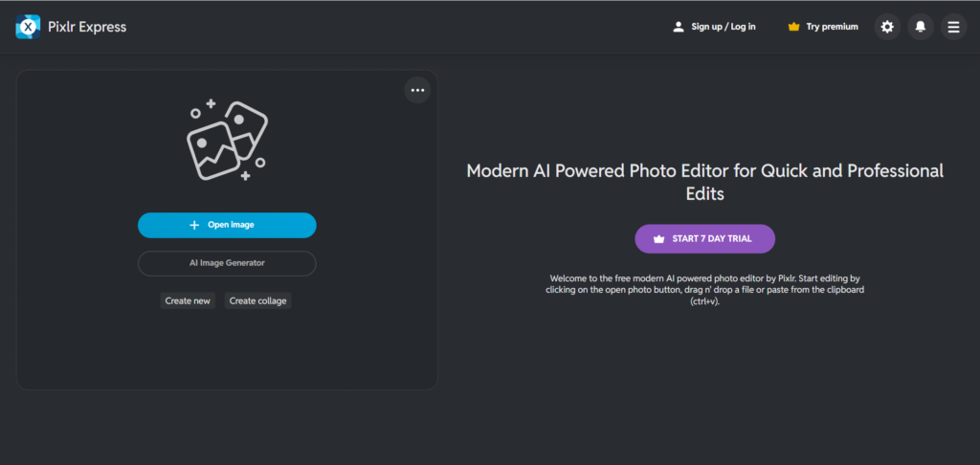Launch the AI Image Generator
The height and width of the screenshot is (465, 980).
227,263
